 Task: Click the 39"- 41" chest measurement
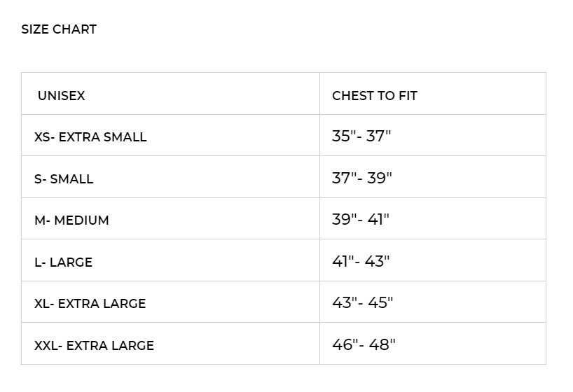tap(361, 220)
